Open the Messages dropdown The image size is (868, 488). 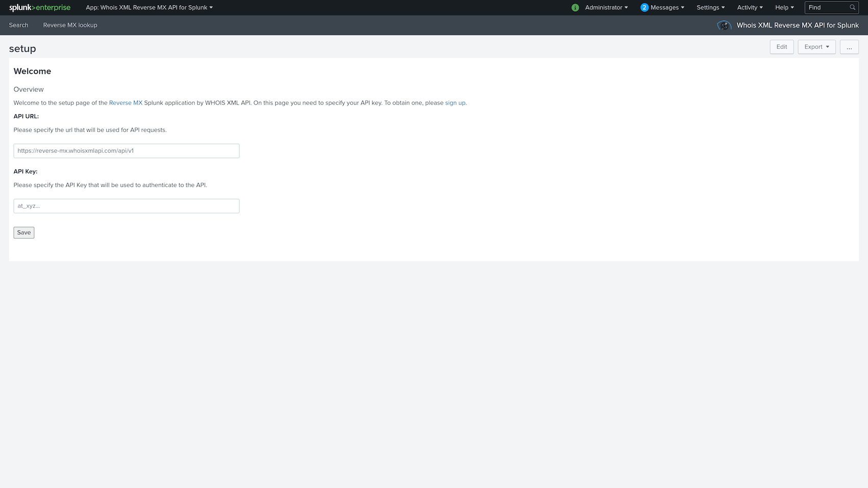click(667, 8)
